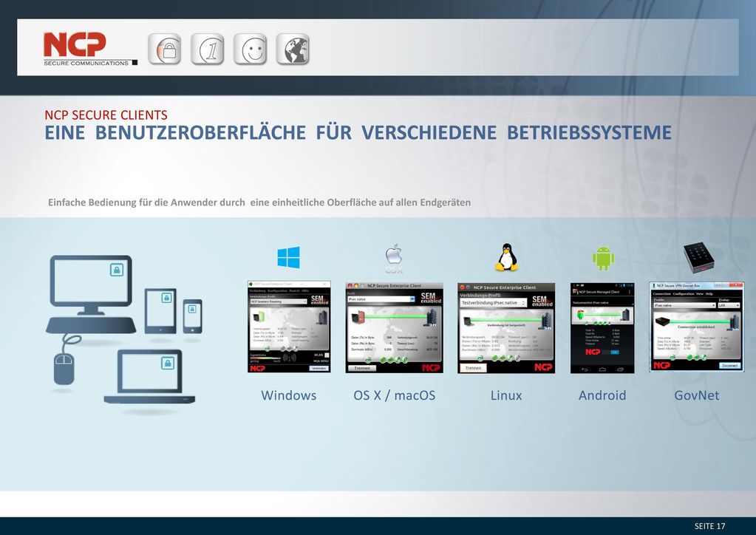Click Trennen button in Linux client
The image size is (756, 535).
coord(474,368)
